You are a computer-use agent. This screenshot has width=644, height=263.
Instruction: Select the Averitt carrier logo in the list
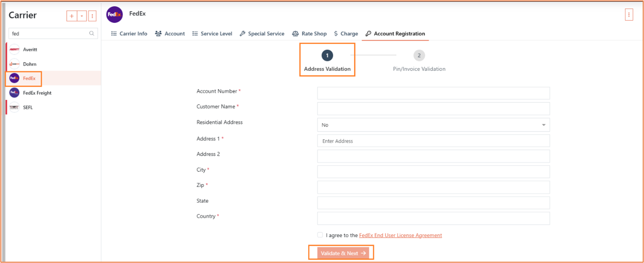[x=14, y=49]
